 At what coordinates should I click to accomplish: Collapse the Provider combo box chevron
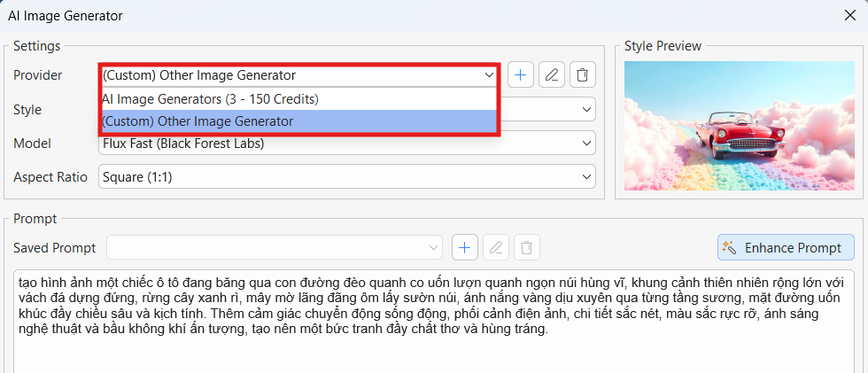[x=489, y=74]
